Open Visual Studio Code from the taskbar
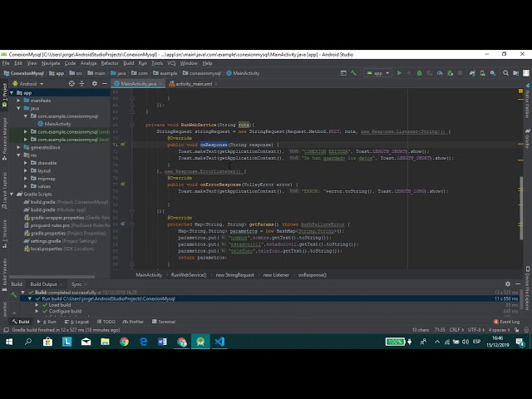Screen dimensions: 532x399 click(219, 342)
